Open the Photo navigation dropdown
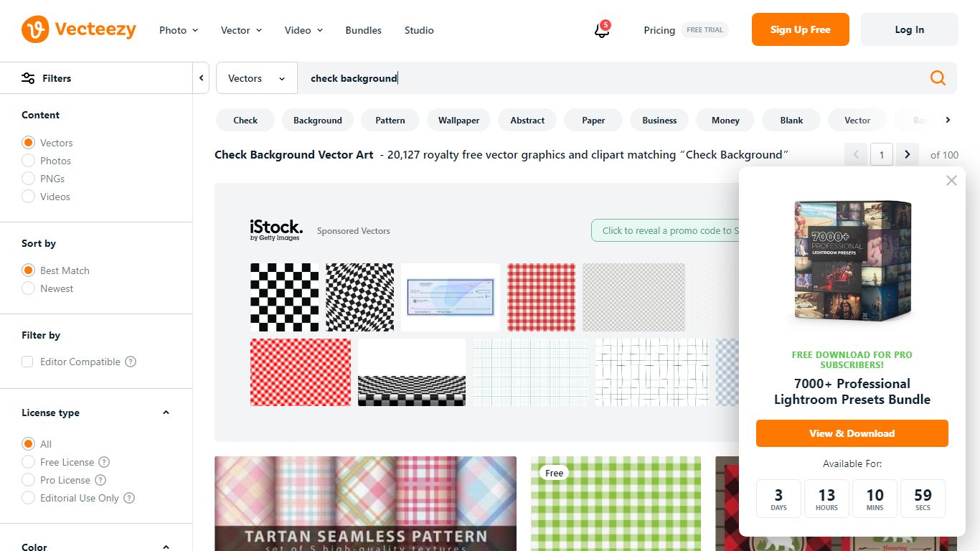The image size is (980, 551). [179, 30]
